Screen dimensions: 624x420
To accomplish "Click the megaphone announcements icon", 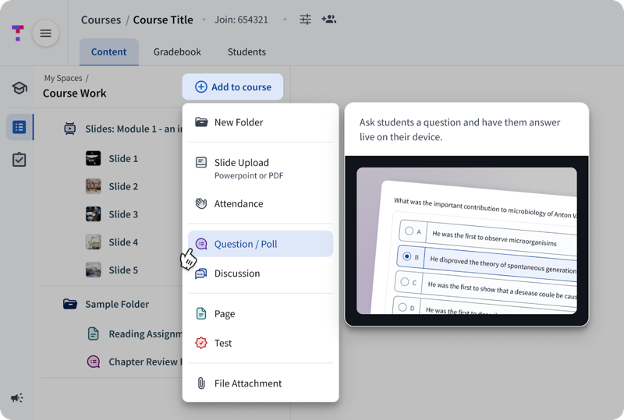I will pyautogui.click(x=17, y=398).
